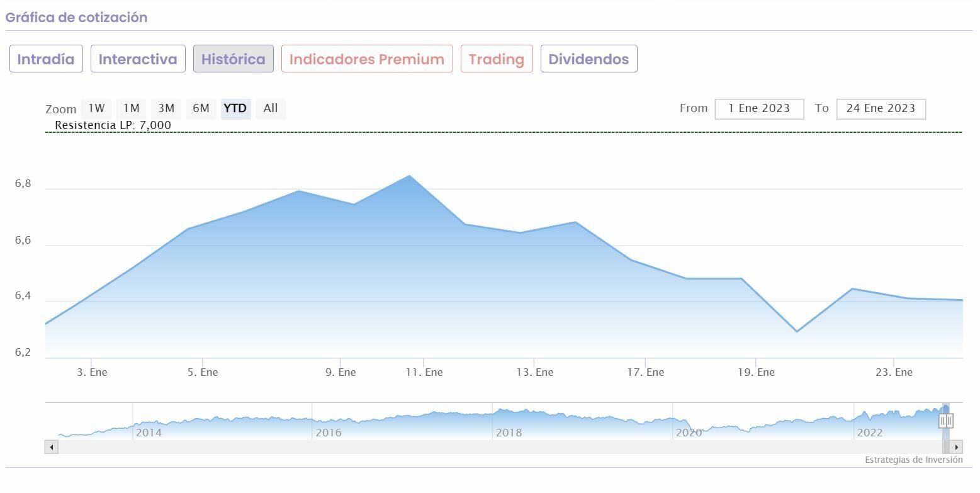Open Indicadores Premium tab
Image resolution: width=980 pixels, height=493 pixels.
pyautogui.click(x=367, y=59)
